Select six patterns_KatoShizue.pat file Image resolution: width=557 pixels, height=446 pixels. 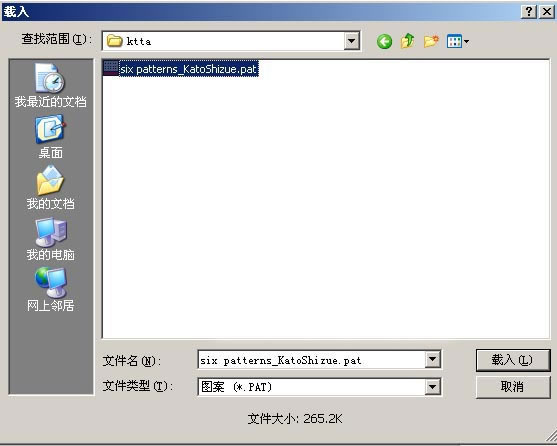coord(188,69)
